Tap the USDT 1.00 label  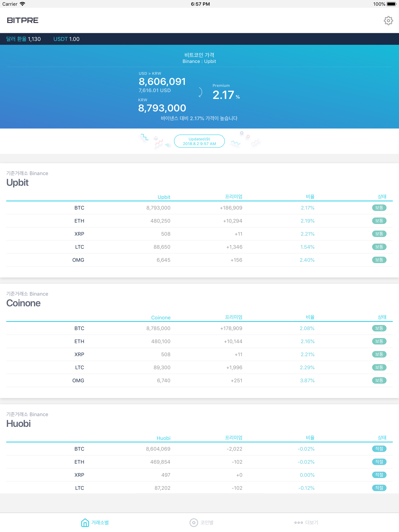point(66,39)
